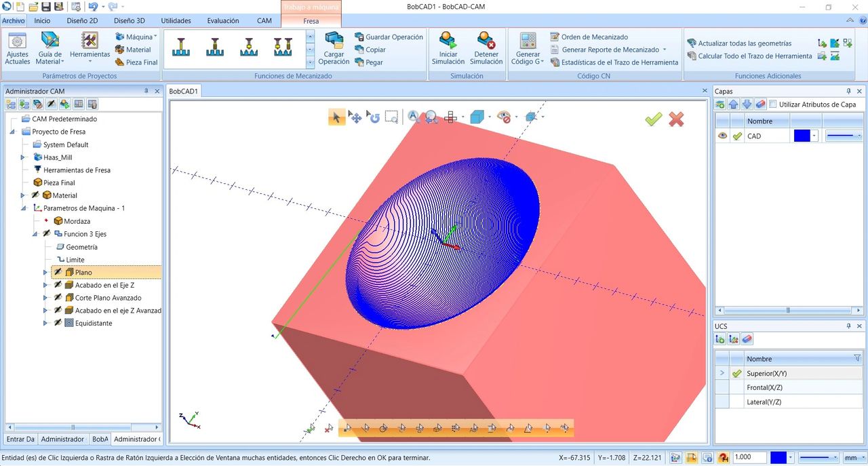Viewport: 868px width, 466px height.
Task: Switch to Evaluación tab
Action: point(223,21)
